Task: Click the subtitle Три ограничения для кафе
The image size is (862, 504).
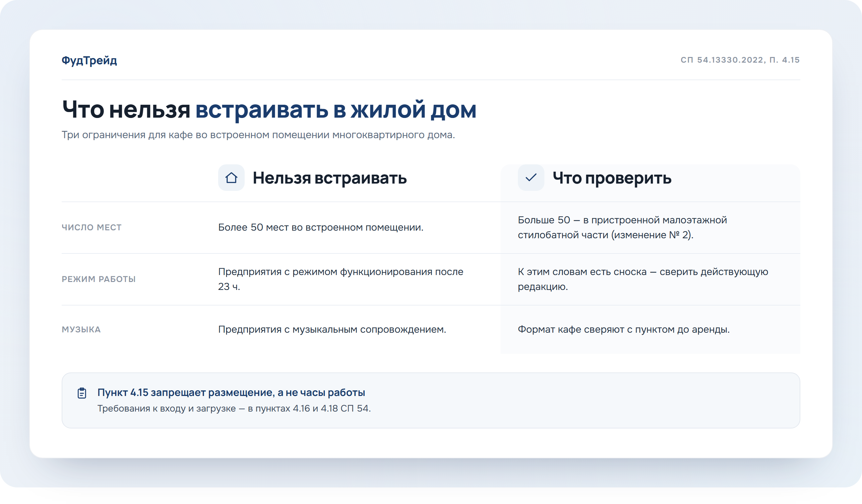Action: pos(258,135)
